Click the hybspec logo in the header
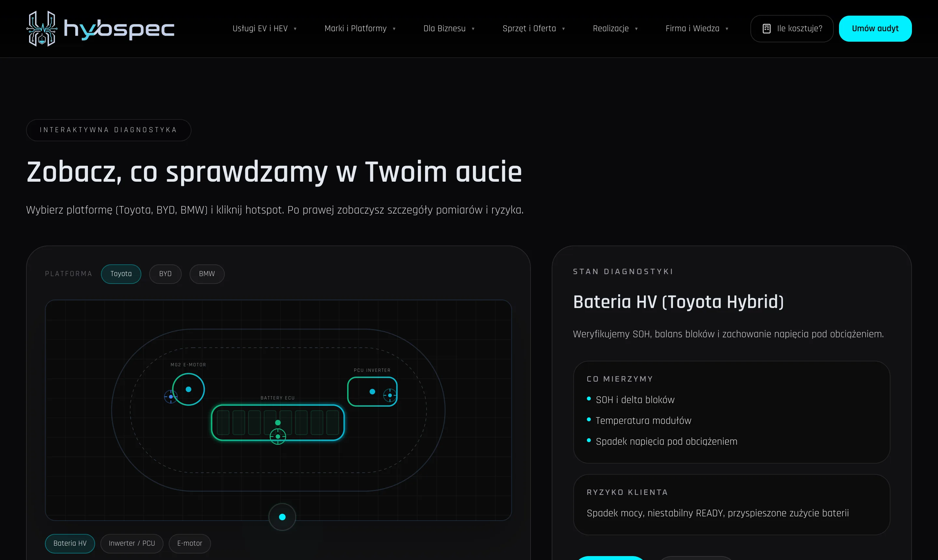Image resolution: width=938 pixels, height=560 pixels. (100, 29)
